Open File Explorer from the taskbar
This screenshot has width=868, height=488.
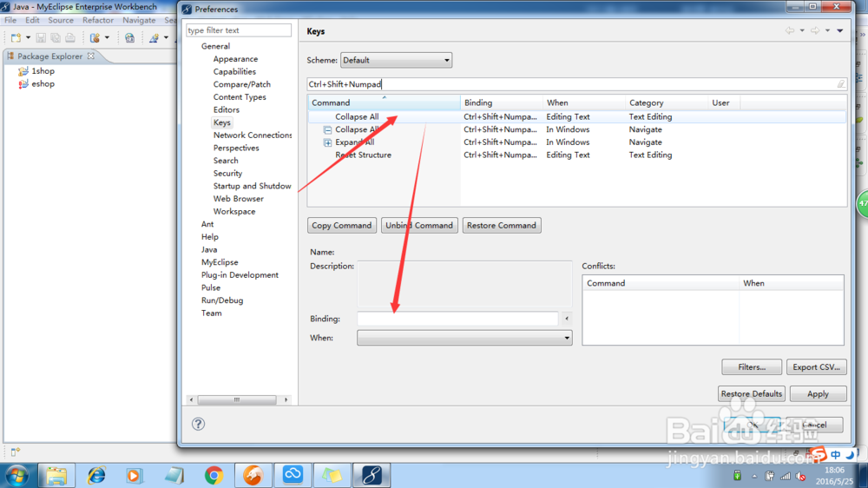coord(56,475)
